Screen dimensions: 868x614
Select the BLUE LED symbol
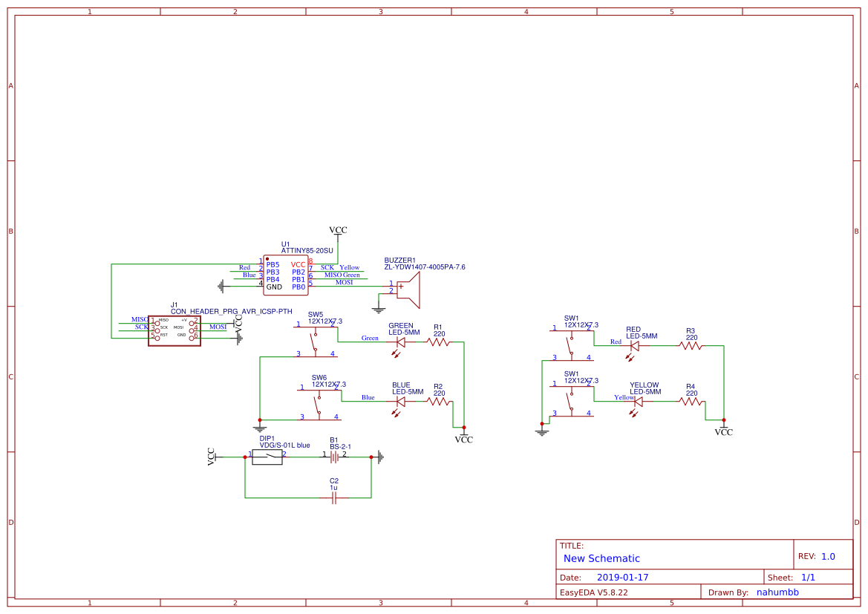[x=400, y=402]
